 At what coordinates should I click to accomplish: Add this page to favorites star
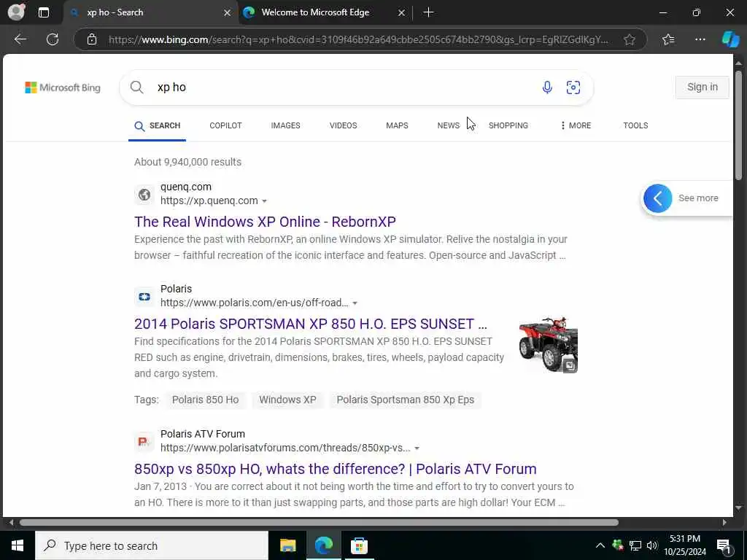coord(630,39)
